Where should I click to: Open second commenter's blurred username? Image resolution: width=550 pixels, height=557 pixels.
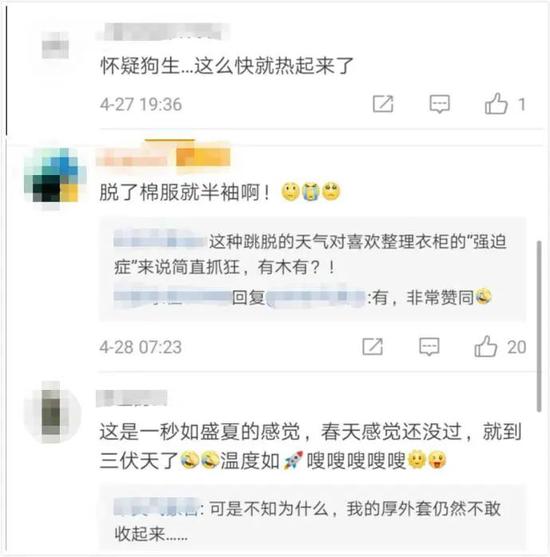pyautogui.click(x=132, y=158)
